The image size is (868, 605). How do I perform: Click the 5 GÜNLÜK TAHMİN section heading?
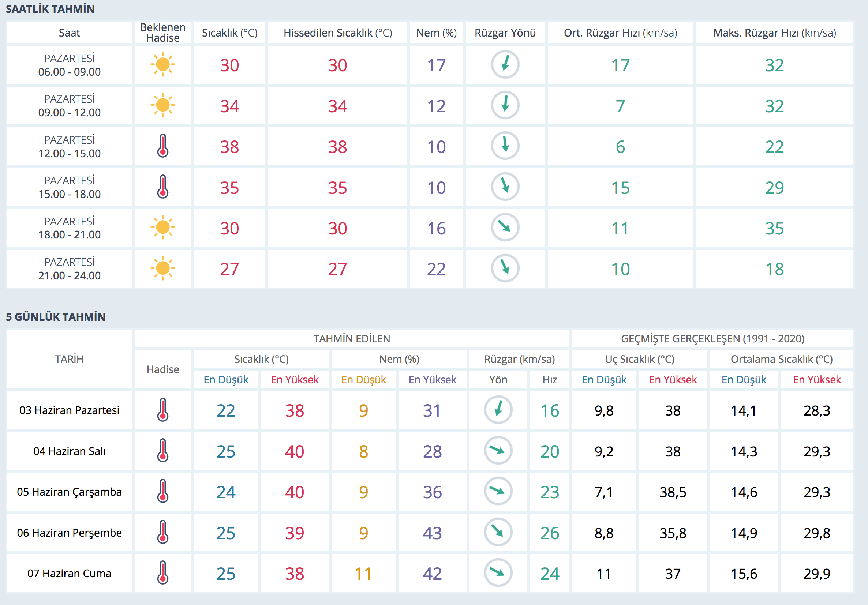(x=56, y=317)
